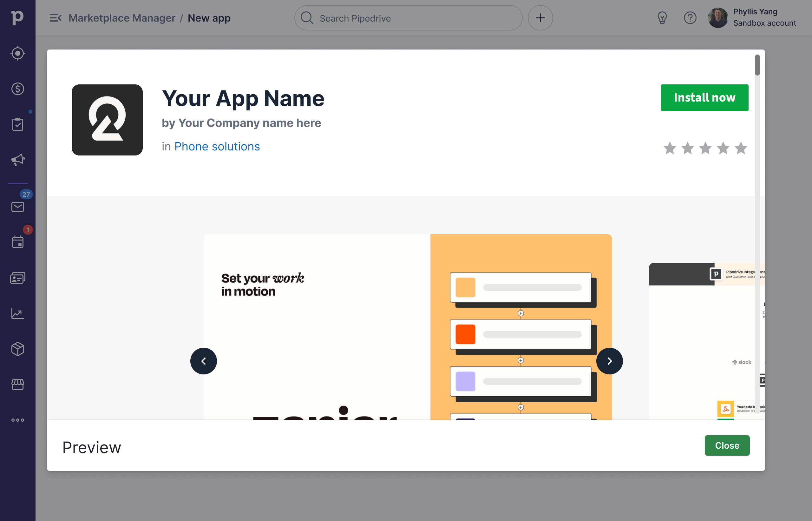Screen dimensions: 812x521
Task: Go to previous carousel screenshot
Action: [204, 361]
